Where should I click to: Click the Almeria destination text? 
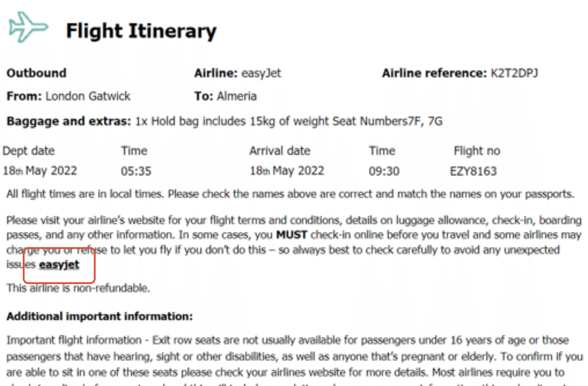pyautogui.click(x=237, y=96)
